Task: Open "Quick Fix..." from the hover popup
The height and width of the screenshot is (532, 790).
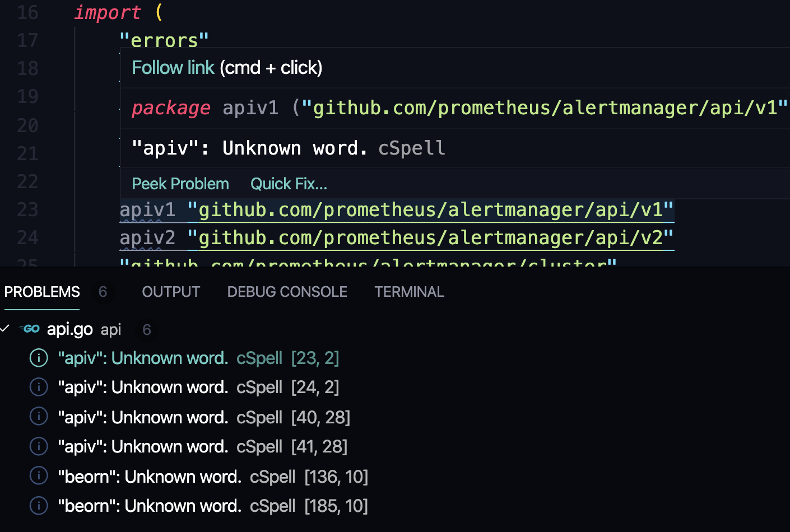Action: 289,183
